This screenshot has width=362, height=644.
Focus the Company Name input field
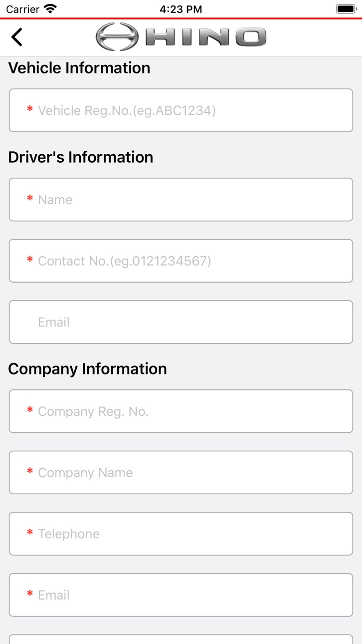[181, 472]
